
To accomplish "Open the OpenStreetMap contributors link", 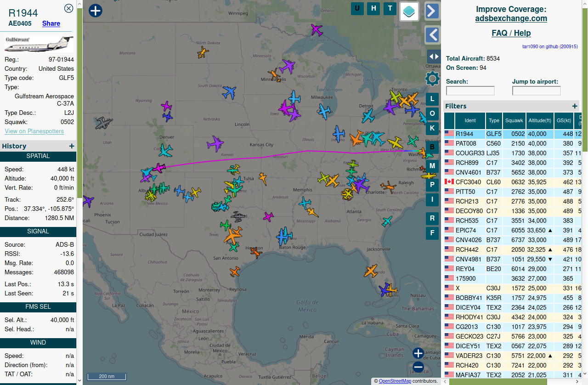I will [395, 381].
